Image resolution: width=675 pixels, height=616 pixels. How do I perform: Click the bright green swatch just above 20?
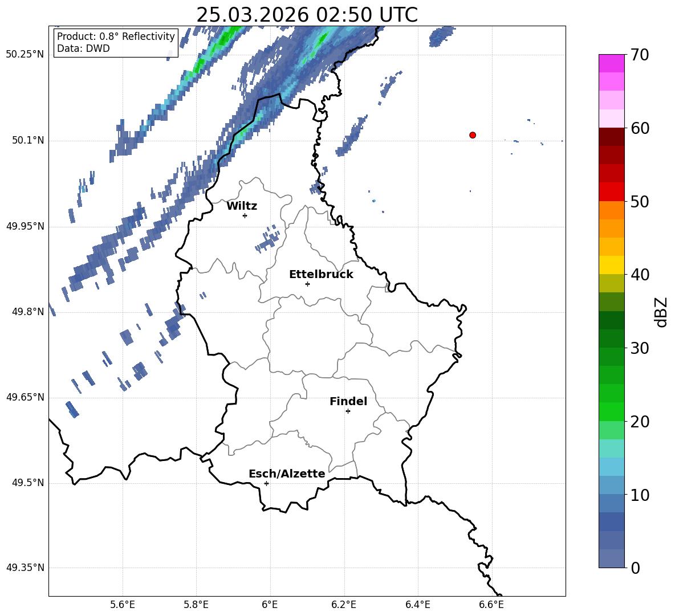coord(611,412)
